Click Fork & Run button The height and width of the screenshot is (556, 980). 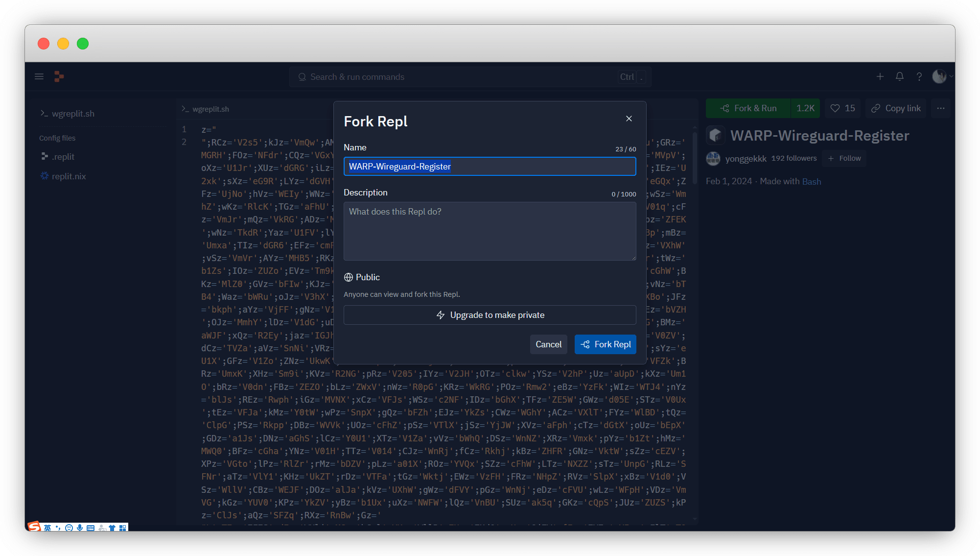click(x=748, y=108)
